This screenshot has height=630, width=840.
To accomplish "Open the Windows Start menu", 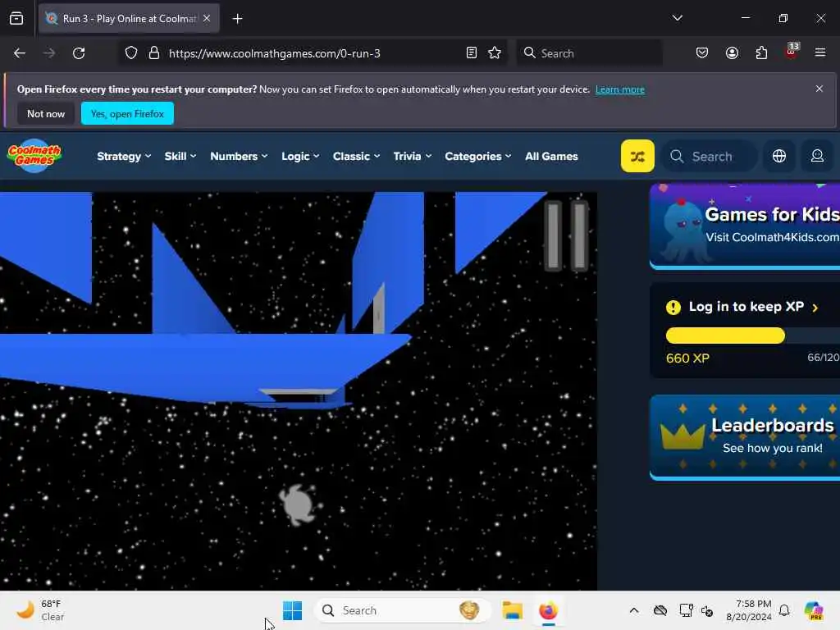I will click(293, 610).
